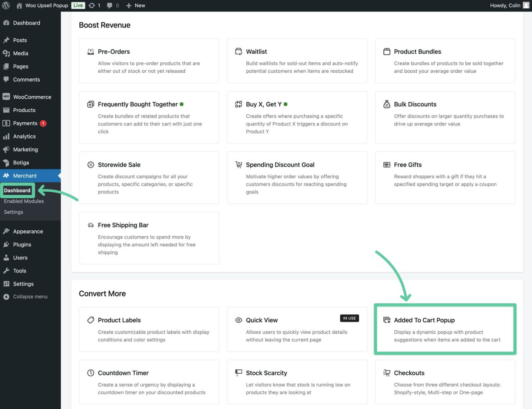This screenshot has height=409, width=532.
Task: Click the Product Bundles box icon
Action: [x=387, y=51]
